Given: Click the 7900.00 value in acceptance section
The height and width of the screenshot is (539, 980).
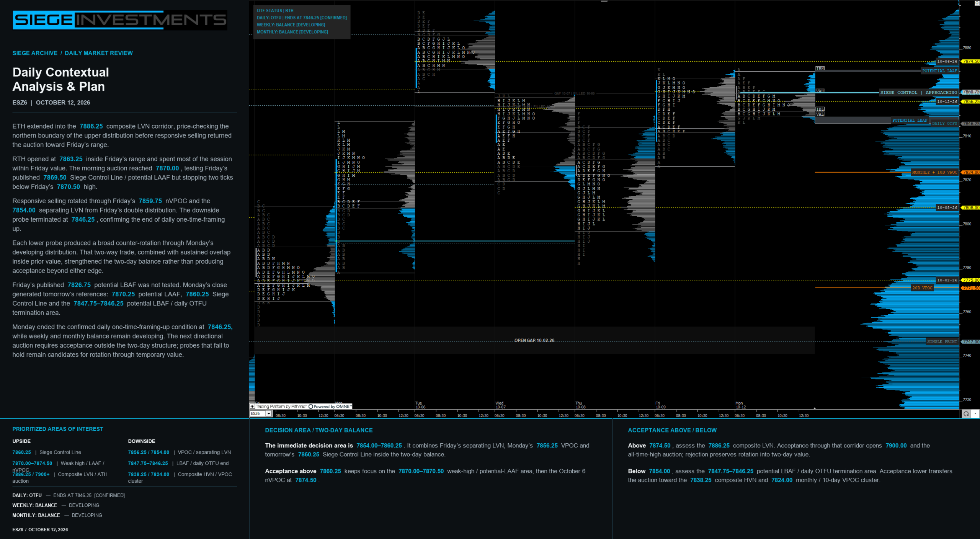Looking at the screenshot, I should pyautogui.click(x=896, y=446).
